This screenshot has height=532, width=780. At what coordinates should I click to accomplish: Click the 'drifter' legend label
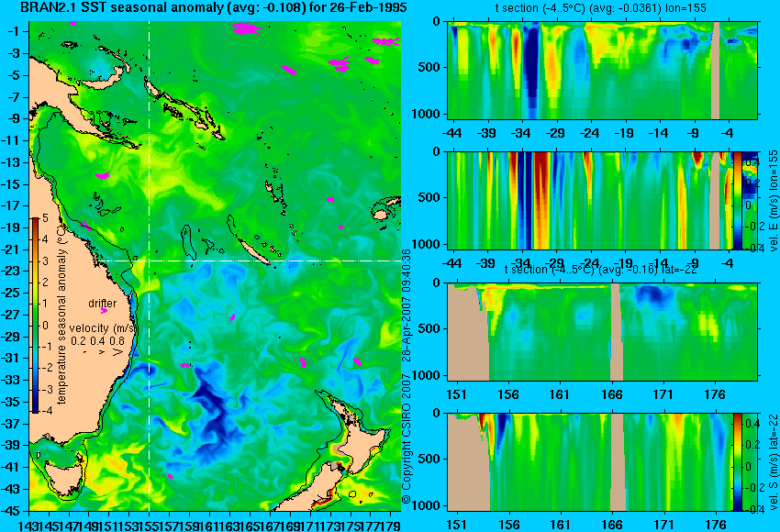pyautogui.click(x=103, y=303)
